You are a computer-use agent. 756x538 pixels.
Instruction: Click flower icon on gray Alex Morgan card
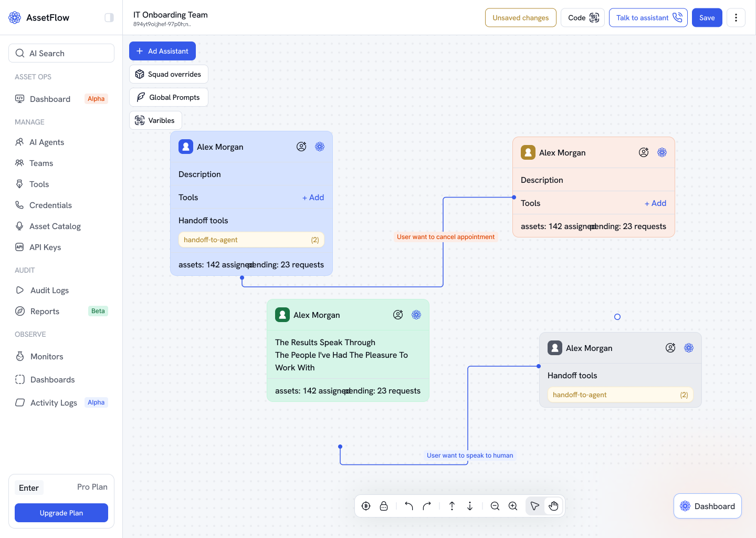tap(689, 348)
